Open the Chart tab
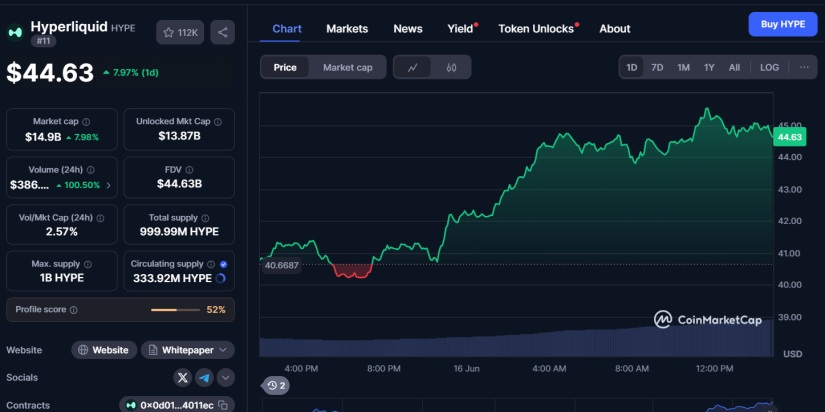 coord(287,28)
